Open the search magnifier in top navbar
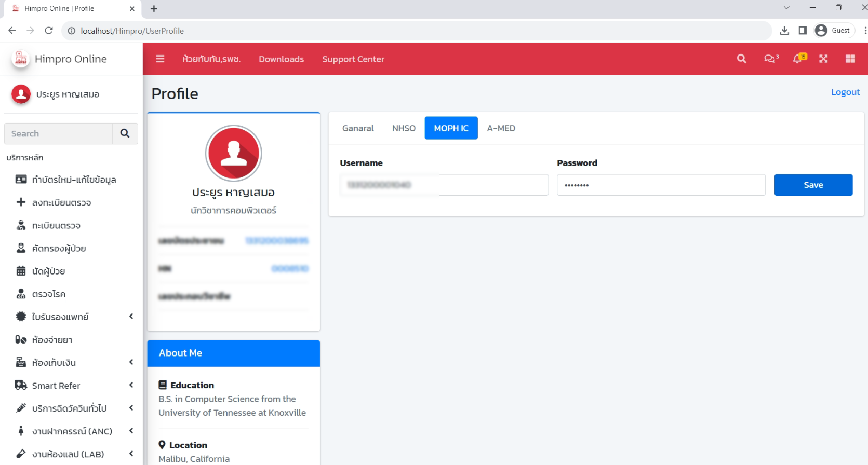This screenshot has width=868, height=465. (x=741, y=59)
